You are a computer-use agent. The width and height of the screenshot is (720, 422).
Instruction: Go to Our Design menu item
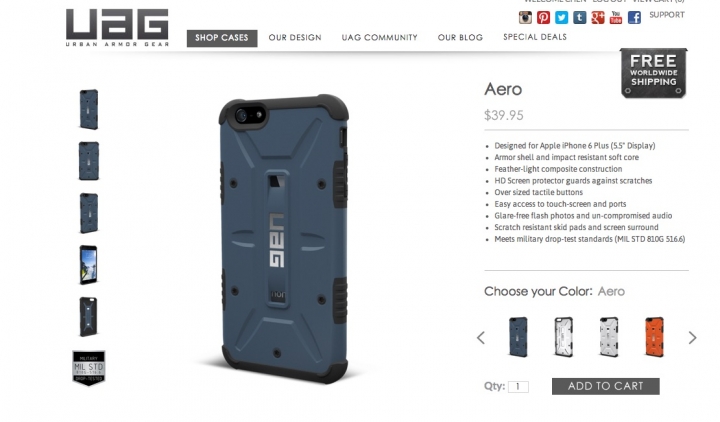tap(295, 38)
